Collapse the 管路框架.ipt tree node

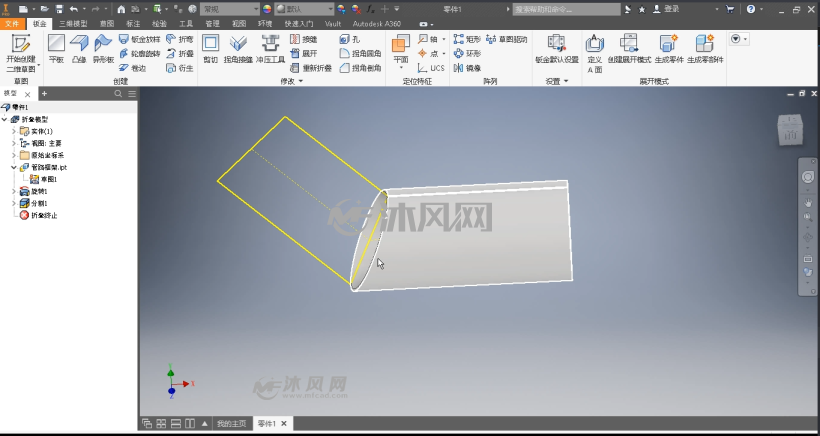click(x=14, y=167)
